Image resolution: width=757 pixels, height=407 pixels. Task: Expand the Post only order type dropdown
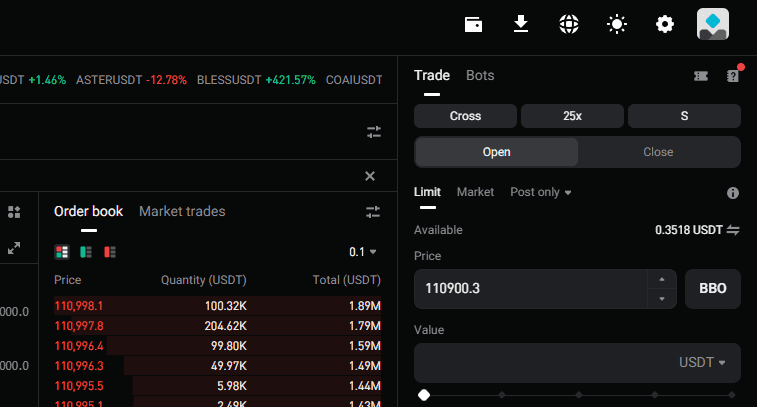[x=541, y=192]
